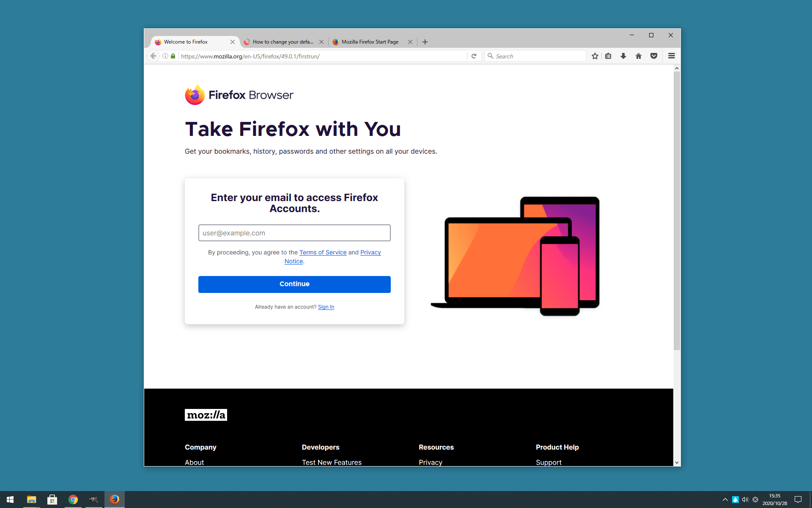Click the Firefox home button
Screen dimensions: 812x508
click(639, 55)
